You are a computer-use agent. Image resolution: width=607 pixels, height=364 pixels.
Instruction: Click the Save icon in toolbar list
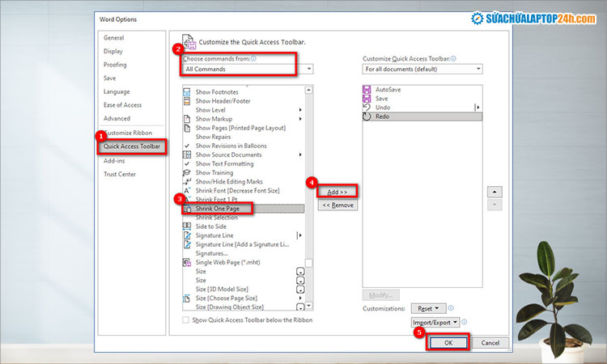pyautogui.click(x=367, y=98)
